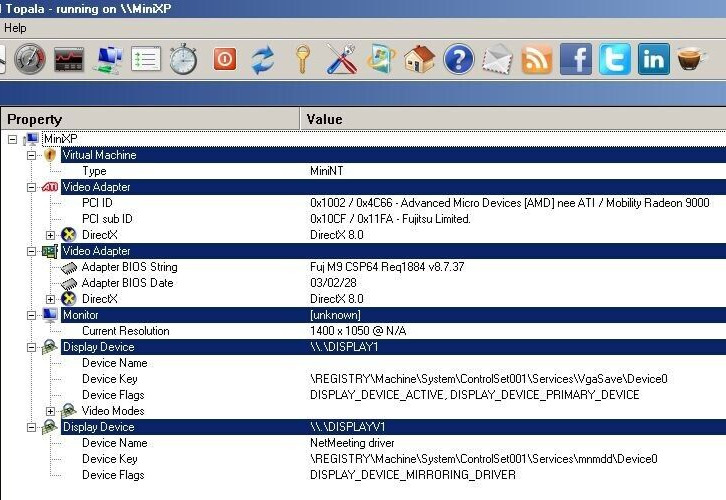Click the coffee cup donate icon

[691, 59]
